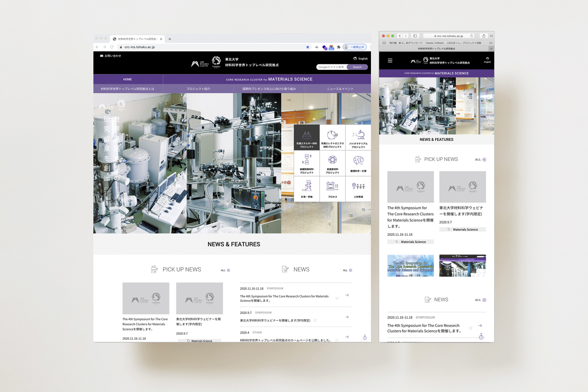The image size is (588, 392).
Task: Click the purple Search button
Action: [357, 67]
